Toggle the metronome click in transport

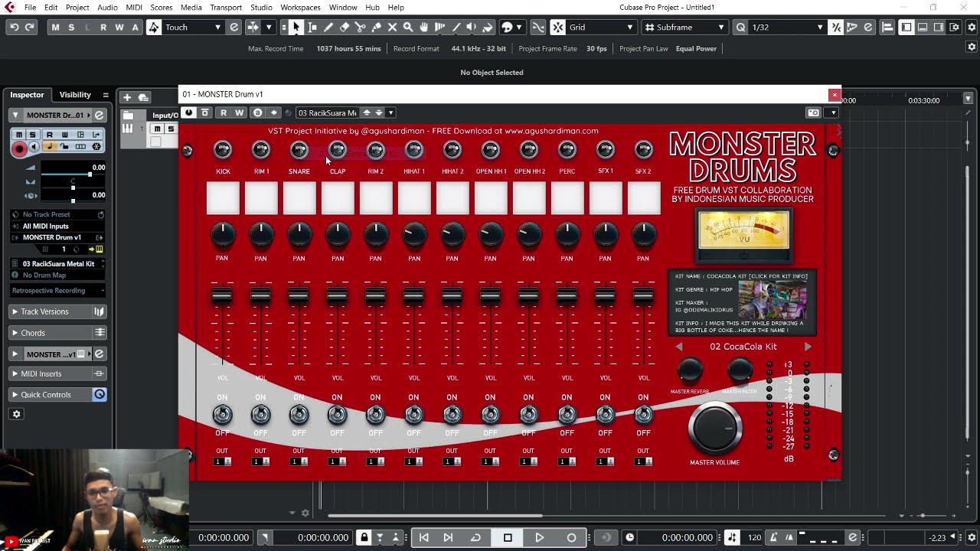pyautogui.click(x=774, y=538)
